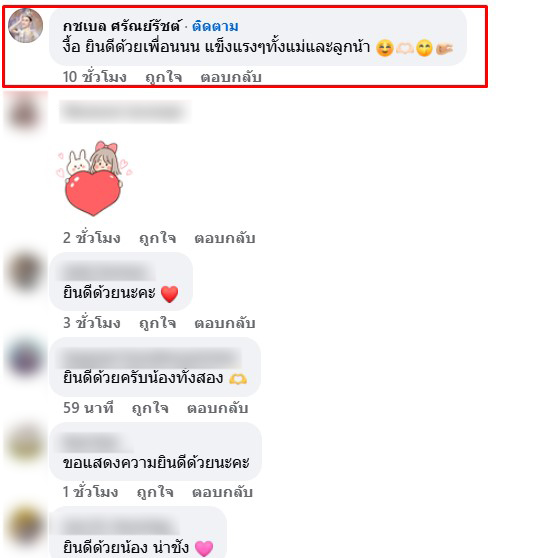Reply to the comment posted 3 ชั่วโมง ago

point(225,323)
